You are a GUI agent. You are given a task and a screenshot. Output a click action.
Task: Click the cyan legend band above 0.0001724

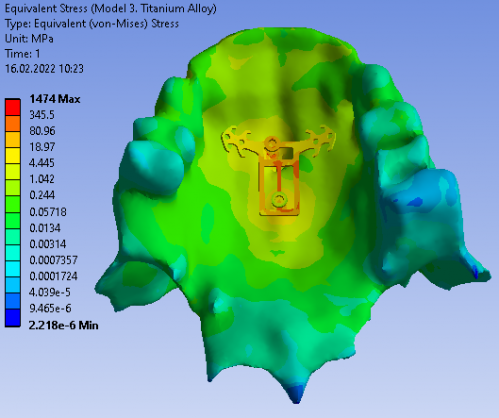(13, 269)
